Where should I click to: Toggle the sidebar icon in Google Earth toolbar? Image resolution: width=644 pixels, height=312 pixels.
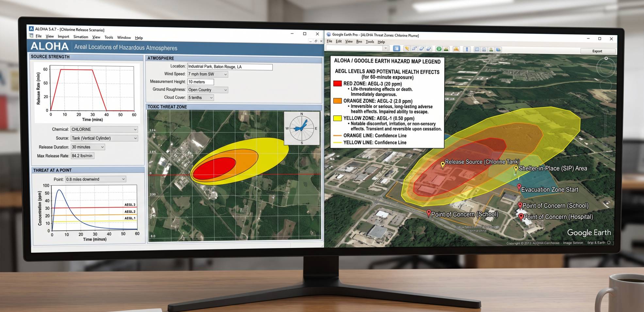point(396,49)
